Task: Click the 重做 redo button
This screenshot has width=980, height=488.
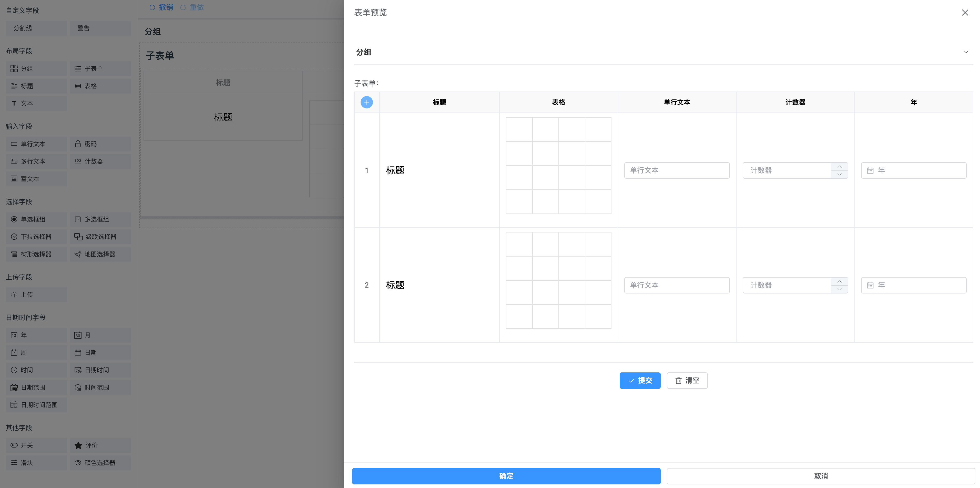Action: [x=192, y=7]
